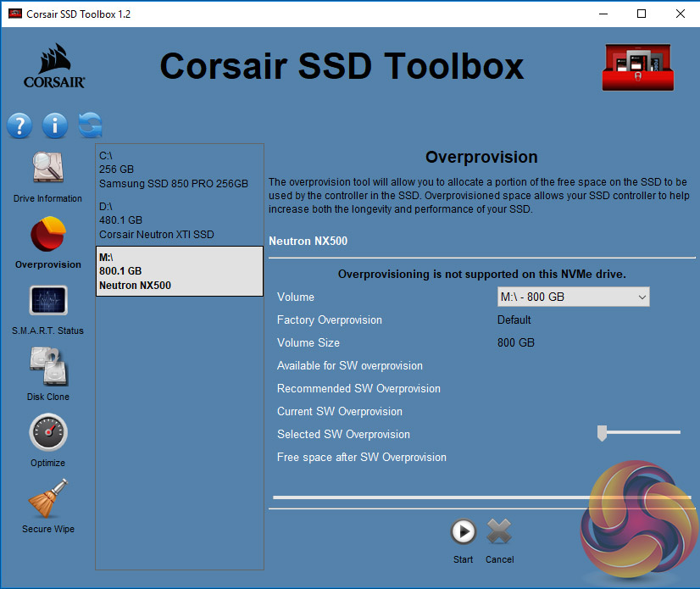
Task: Expand the Volume dropdown
Action: (x=642, y=297)
